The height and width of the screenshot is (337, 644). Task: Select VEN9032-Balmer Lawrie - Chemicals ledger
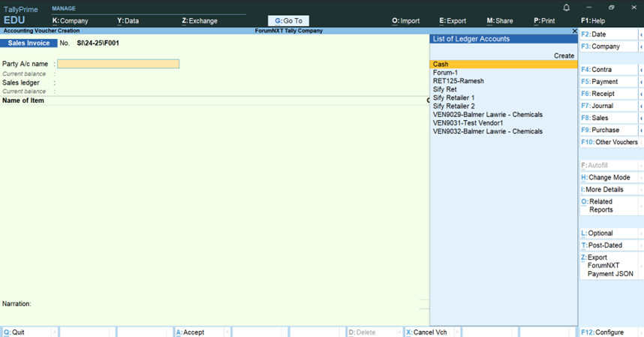(x=504, y=131)
